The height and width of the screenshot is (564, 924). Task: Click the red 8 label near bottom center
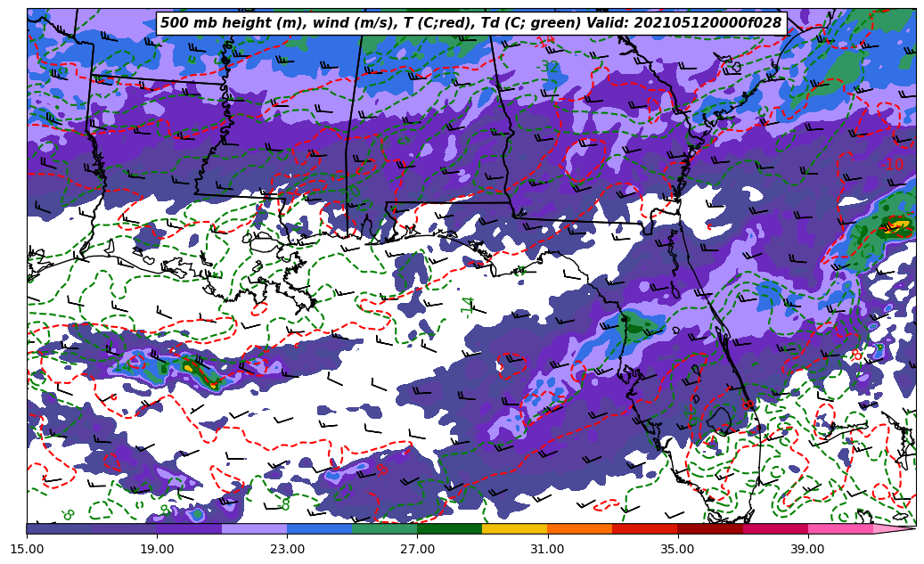point(381,470)
